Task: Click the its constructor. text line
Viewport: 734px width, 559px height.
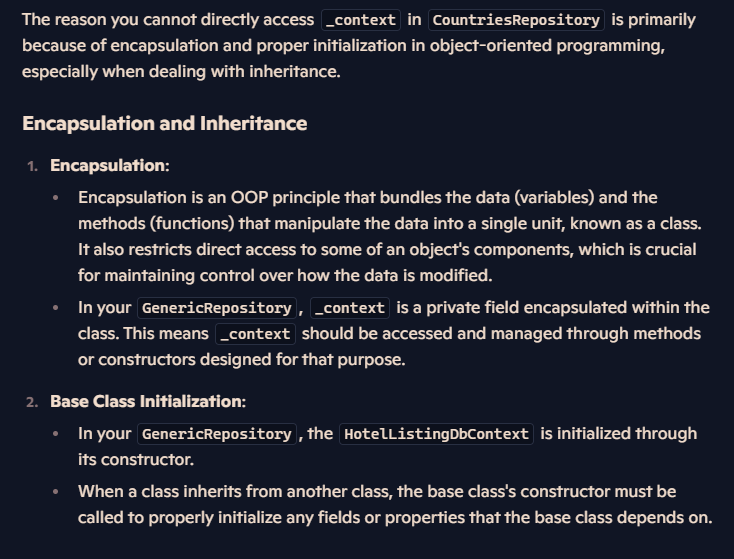Action: 136,459
